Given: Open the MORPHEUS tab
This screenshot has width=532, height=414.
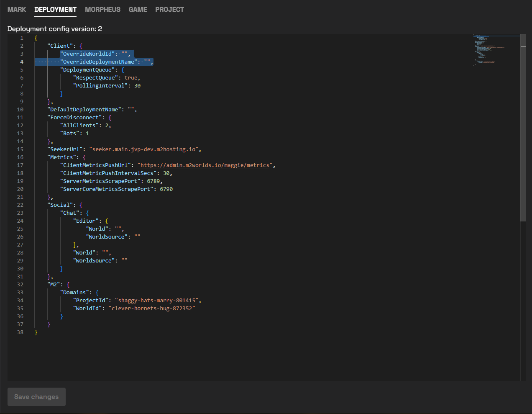Looking at the screenshot, I should coord(102,9).
